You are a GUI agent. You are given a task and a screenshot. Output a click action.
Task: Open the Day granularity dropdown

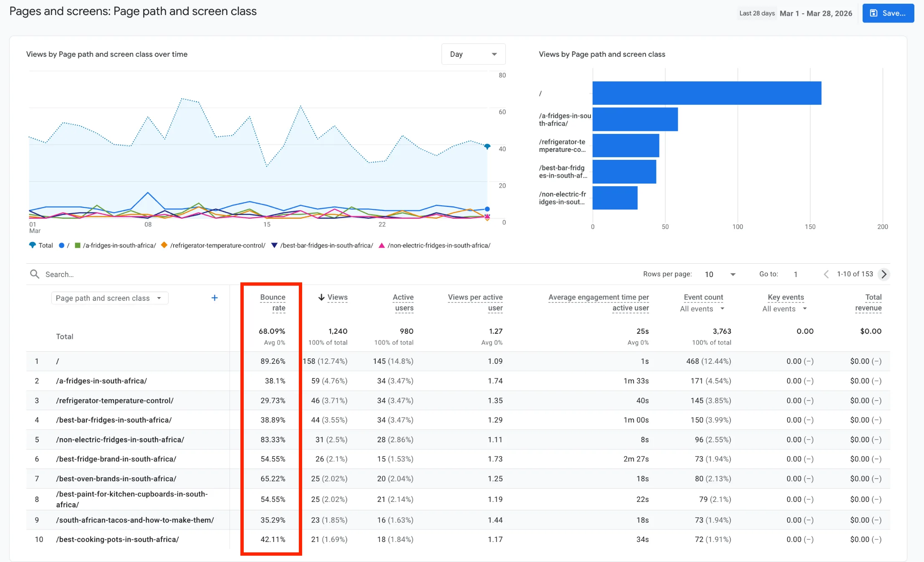click(x=473, y=54)
